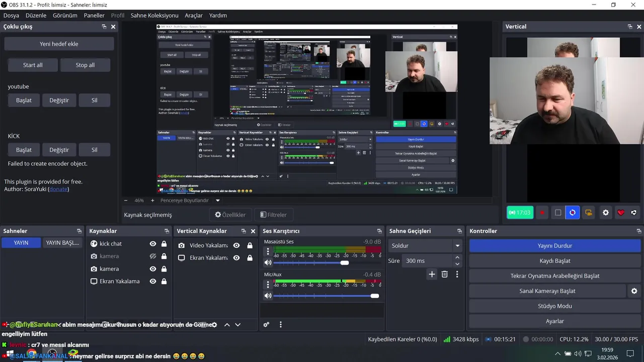Screen dimensions: 644x362
Task: Open the donate link
Action: (x=58, y=189)
